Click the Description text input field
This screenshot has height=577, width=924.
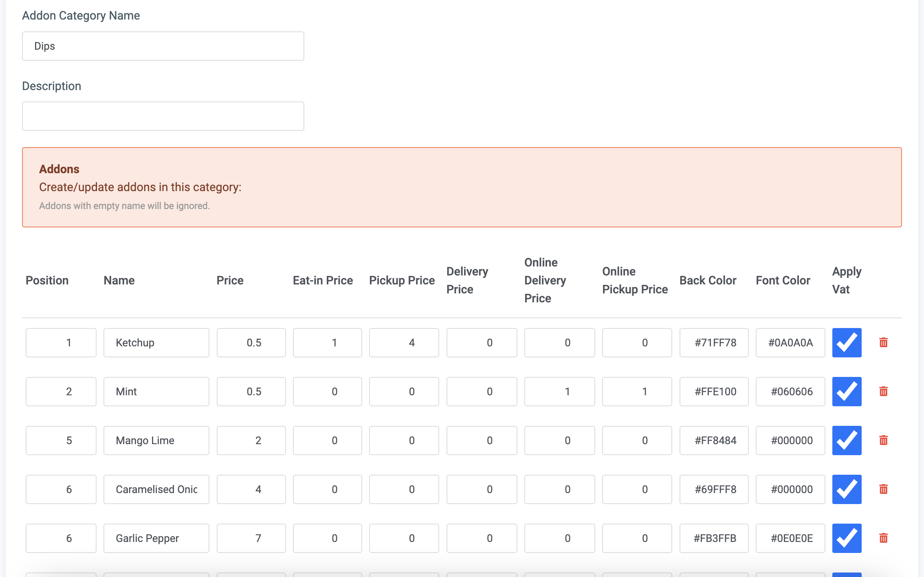pyautogui.click(x=163, y=116)
